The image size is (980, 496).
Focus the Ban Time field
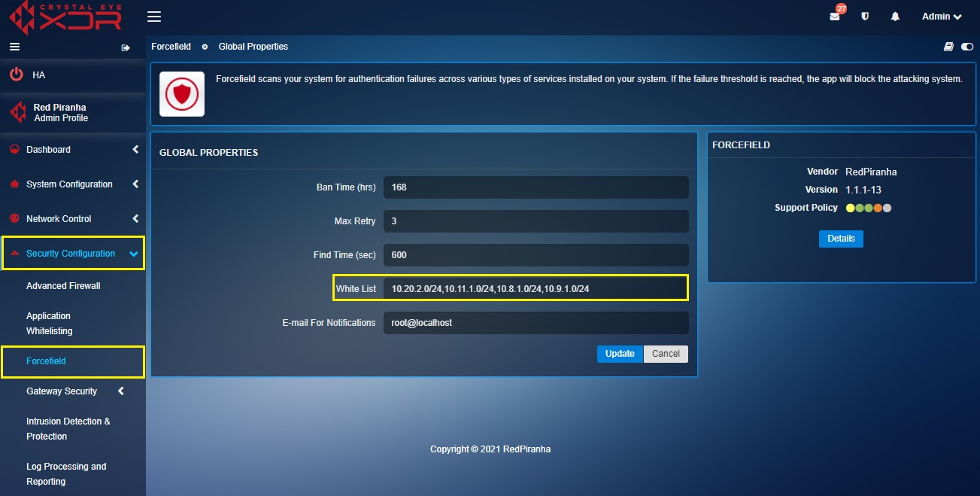coord(536,187)
